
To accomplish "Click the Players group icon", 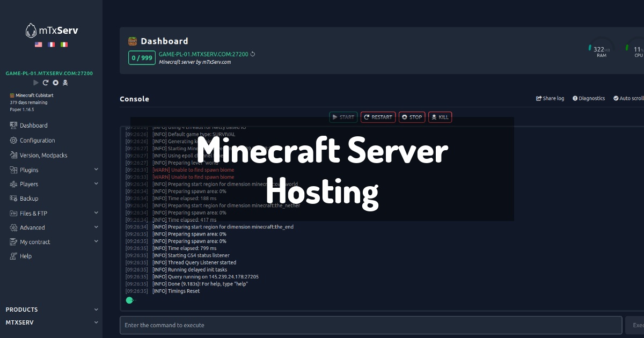I will point(14,184).
